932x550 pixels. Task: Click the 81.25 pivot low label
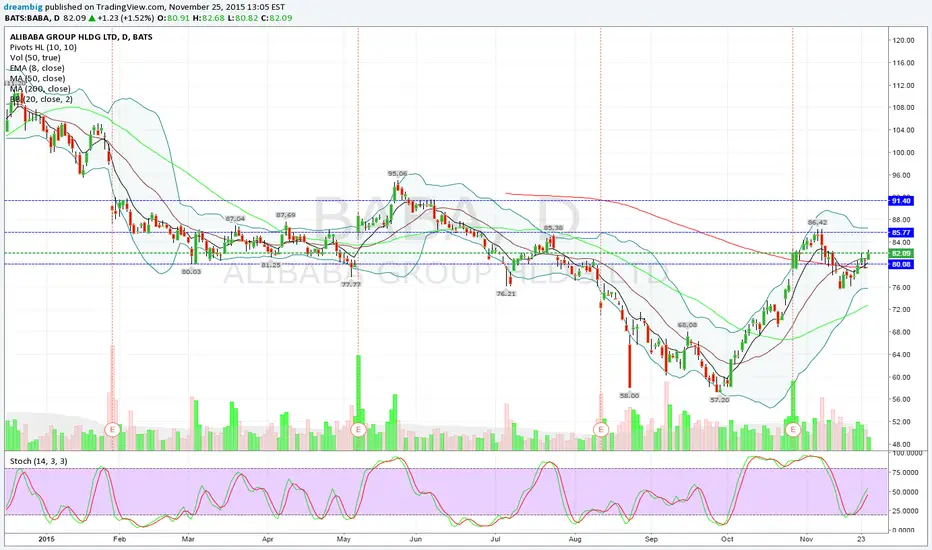(x=270, y=265)
